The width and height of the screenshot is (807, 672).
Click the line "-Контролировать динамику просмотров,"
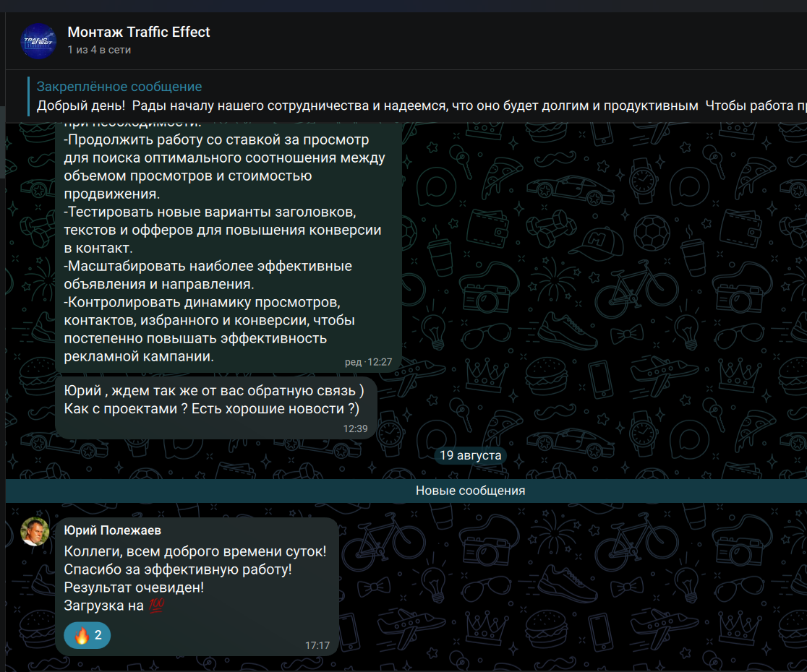202,302
